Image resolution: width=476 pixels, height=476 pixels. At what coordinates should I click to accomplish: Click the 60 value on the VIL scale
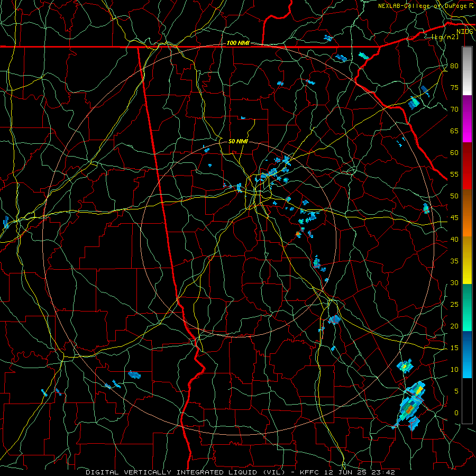pos(454,153)
